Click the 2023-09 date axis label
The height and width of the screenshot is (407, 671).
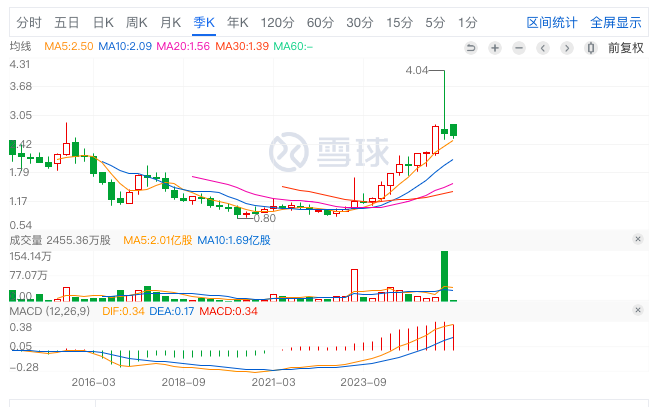(363, 382)
